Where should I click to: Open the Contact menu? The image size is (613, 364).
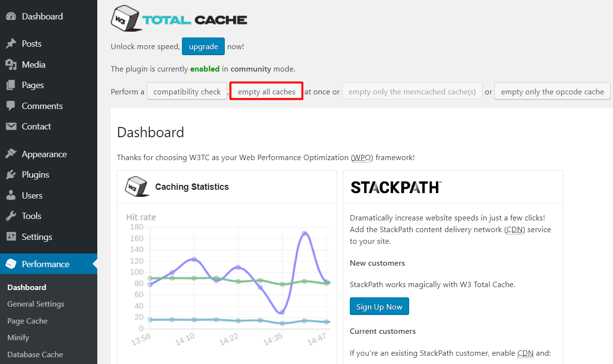(49, 127)
